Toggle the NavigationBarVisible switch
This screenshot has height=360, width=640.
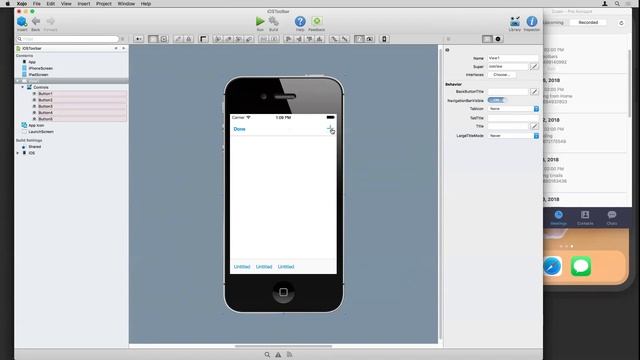pyautogui.click(x=497, y=100)
